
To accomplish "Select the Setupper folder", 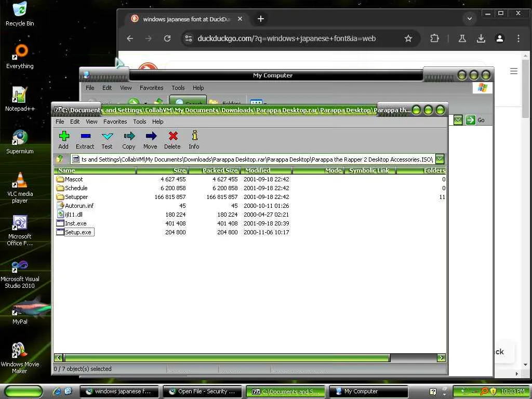I will (x=76, y=197).
